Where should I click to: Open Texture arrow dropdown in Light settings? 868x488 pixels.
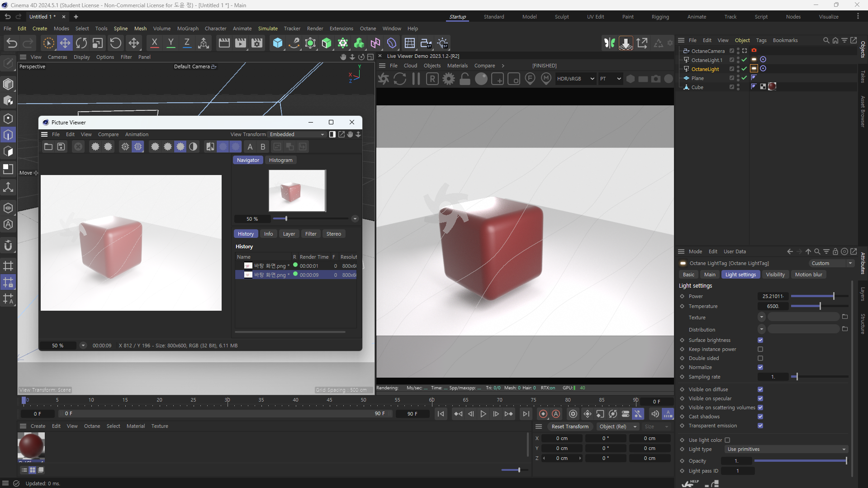[762, 317]
